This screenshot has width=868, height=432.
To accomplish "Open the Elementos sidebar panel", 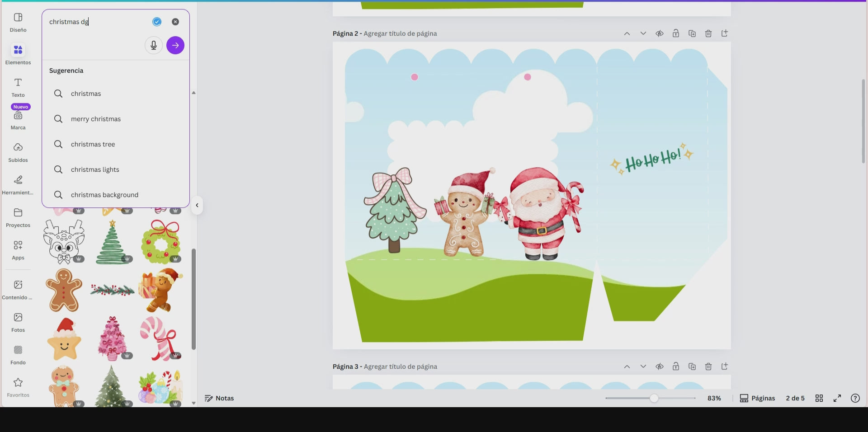I will click(x=18, y=54).
